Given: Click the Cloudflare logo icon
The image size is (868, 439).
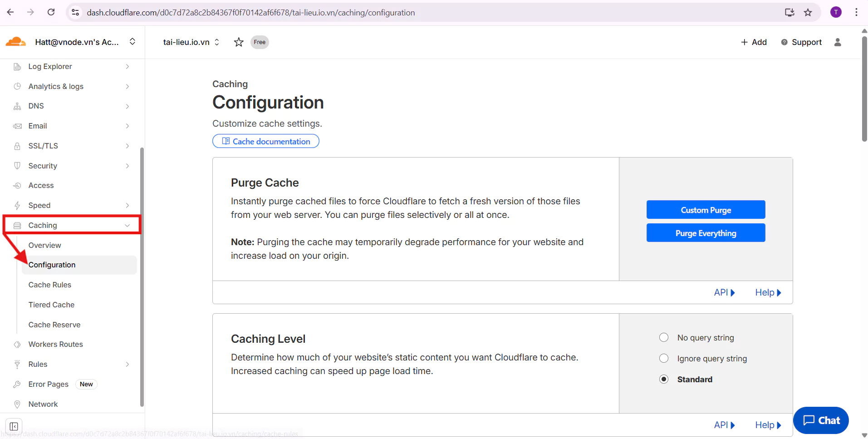Looking at the screenshot, I should pyautogui.click(x=15, y=42).
